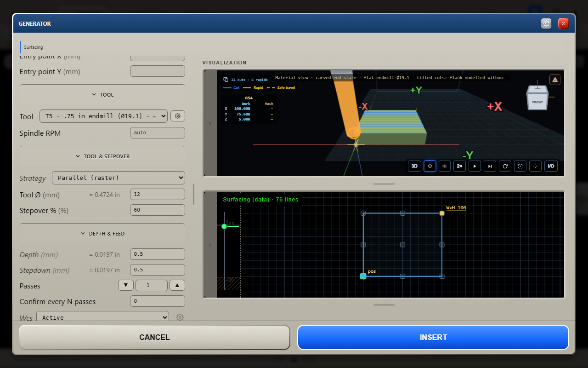Open generator settings gear in title bar
Screen dimensions: 588x368
546,23
